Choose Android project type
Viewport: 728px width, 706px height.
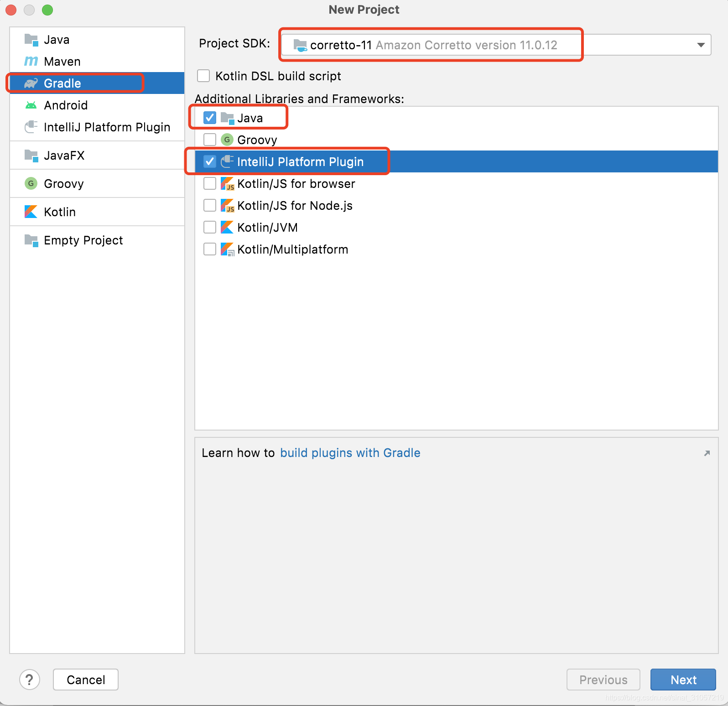(97, 105)
